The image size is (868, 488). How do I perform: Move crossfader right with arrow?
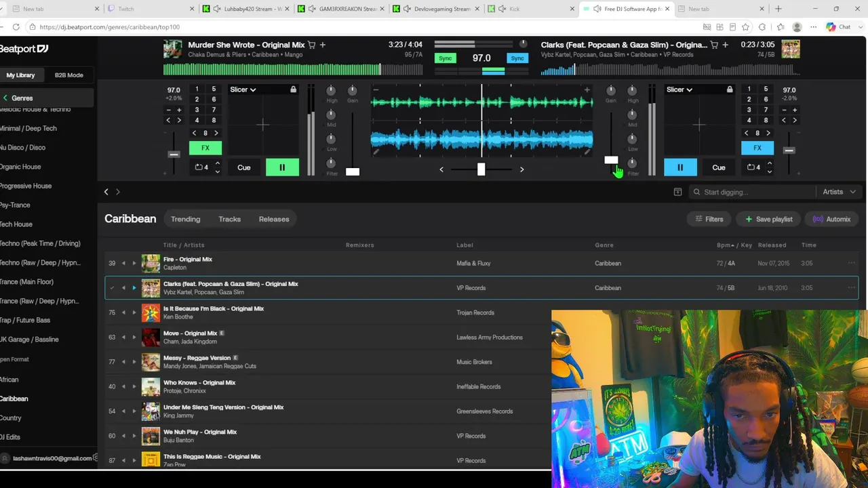tap(521, 169)
